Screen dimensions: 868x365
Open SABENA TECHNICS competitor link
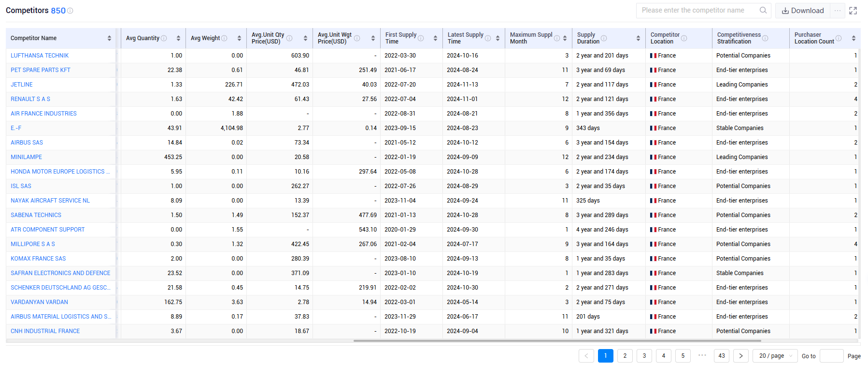click(x=36, y=215)
